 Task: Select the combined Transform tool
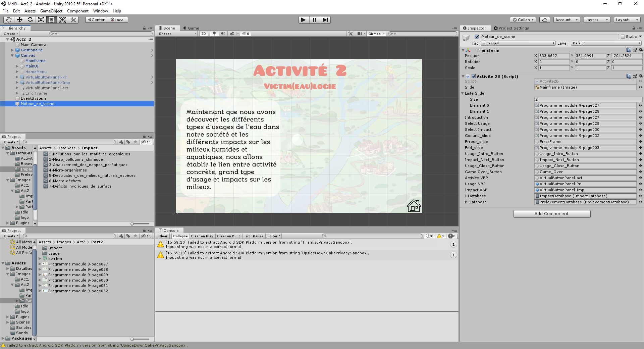click(62, 20)
